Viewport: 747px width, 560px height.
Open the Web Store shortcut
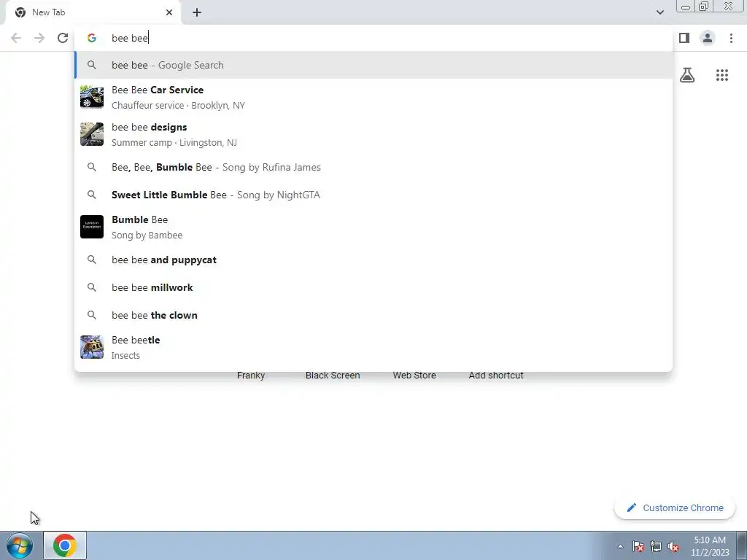click(414, 375)
